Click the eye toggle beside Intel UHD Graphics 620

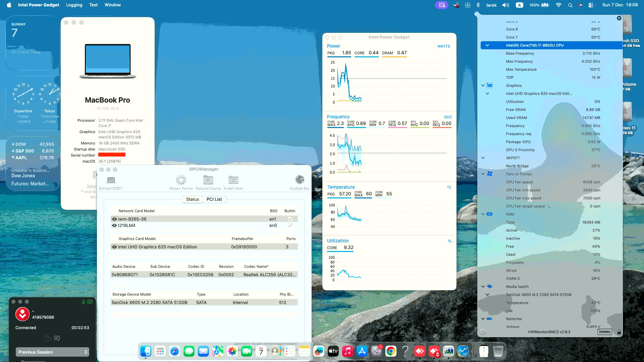(114, 247)
